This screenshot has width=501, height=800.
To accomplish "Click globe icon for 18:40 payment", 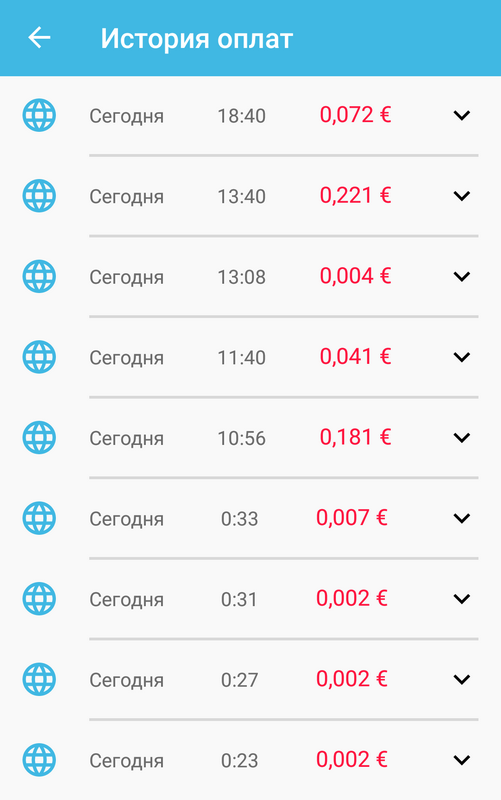I will (39, 115).
